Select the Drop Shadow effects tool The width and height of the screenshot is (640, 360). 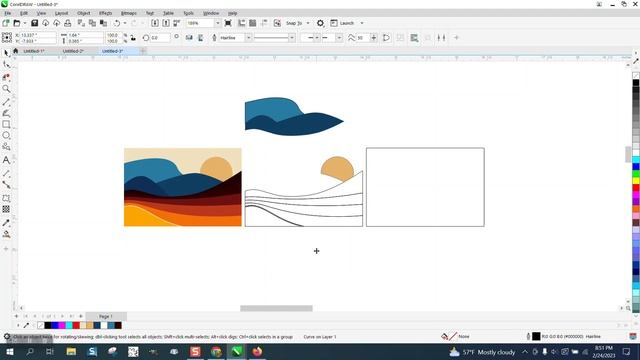(6, 198)
